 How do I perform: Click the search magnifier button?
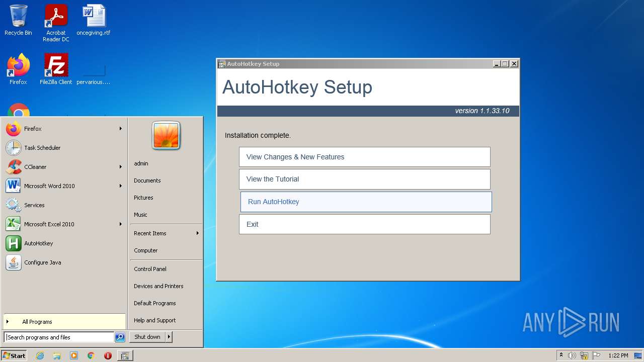[x=120, y=337]
